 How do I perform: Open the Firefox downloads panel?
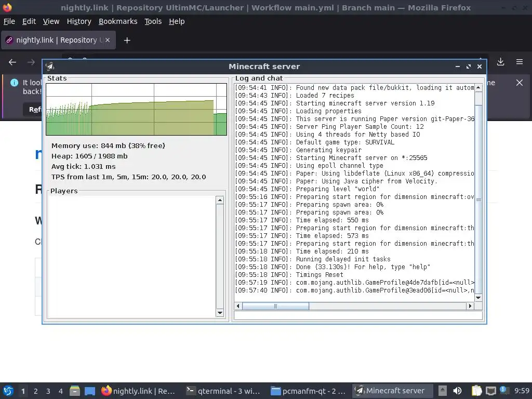pos(500,62)
